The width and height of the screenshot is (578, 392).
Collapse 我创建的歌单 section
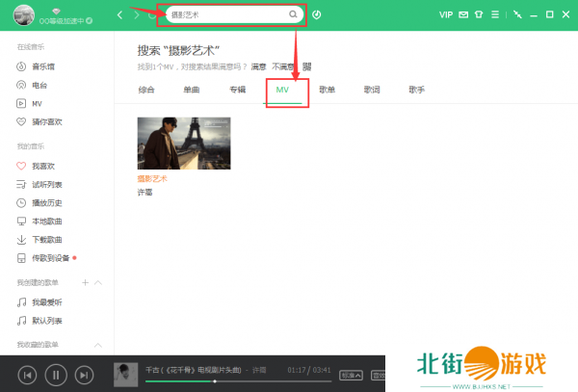click(x=98, y=282)
